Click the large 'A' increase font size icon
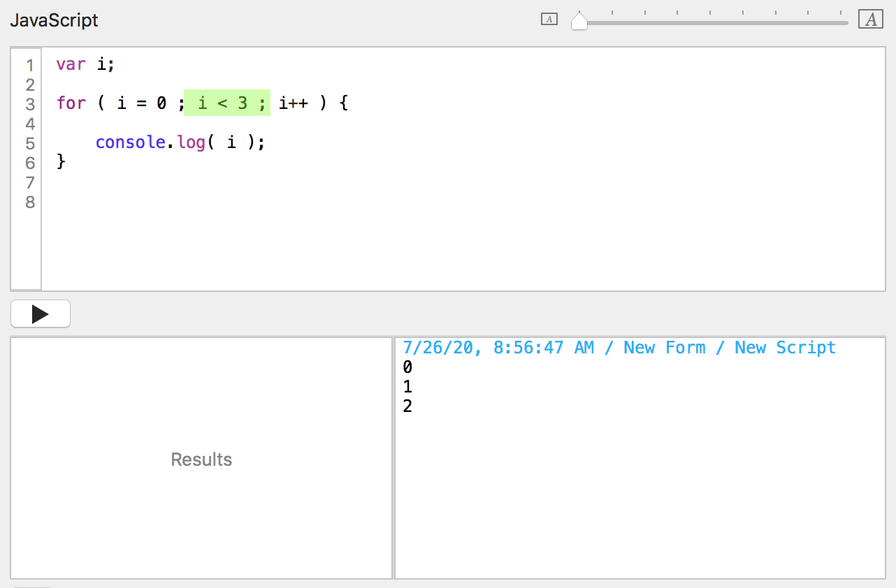This screenshot has width=896, height=588. click(x=871, y=20)
